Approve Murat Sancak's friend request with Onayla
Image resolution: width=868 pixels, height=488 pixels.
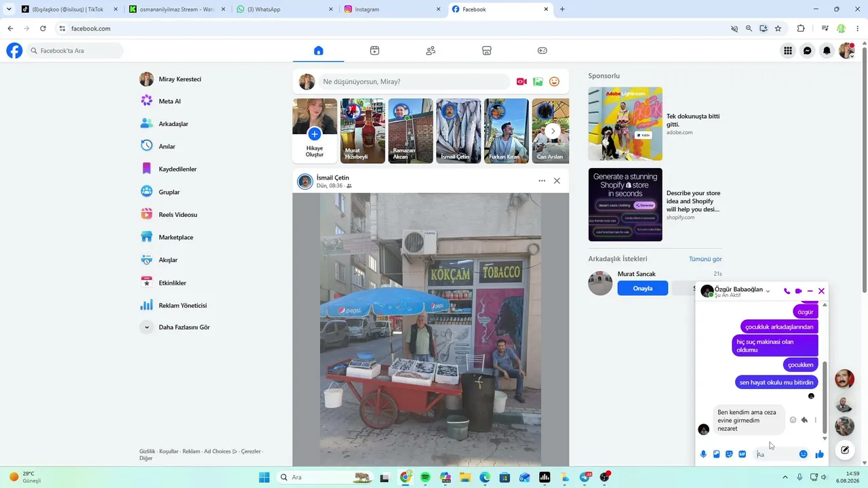click(643, 288)
